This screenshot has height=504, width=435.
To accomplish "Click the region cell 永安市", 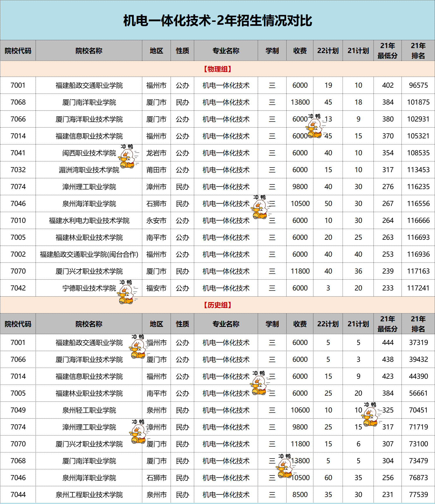I will coord(156,221).
